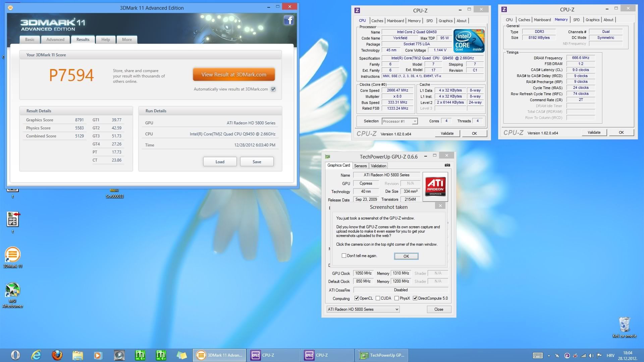Click the 2666.47 MHz Core Speed field

point(397,90)
